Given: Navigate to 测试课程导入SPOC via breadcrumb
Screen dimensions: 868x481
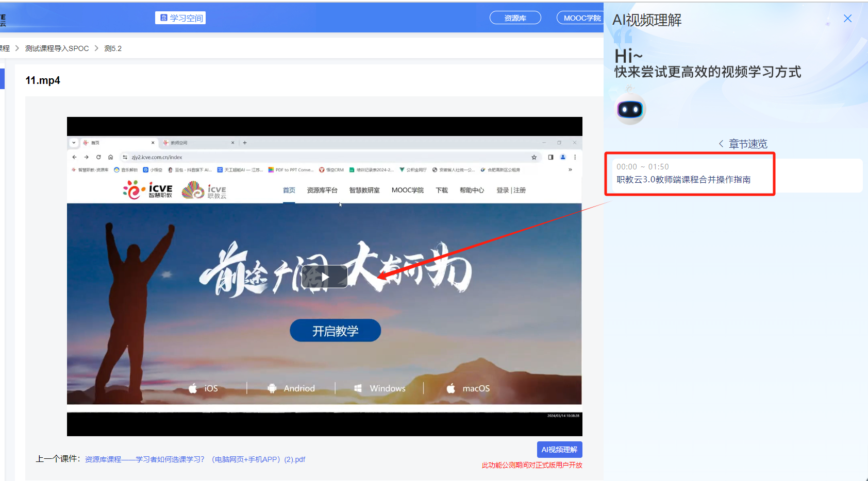Looking at the screenshot, I should [x=57, y=48].
